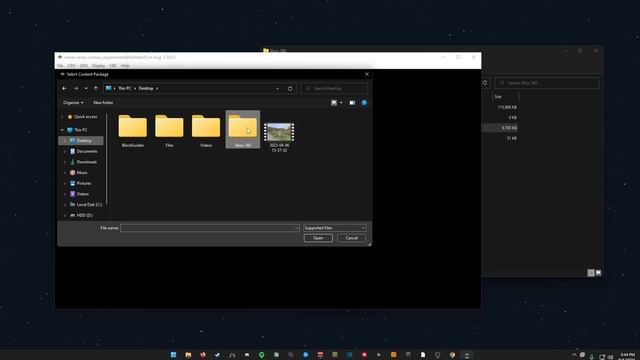640x360 pixels.
Task: Close the Select Content Package dialog
Action: [367, 74]
